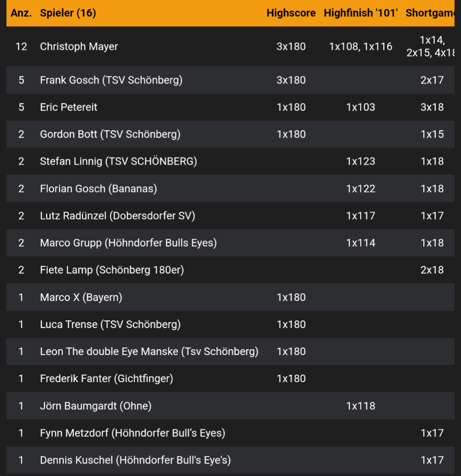Select Leon The double Eye Manske
The image size is (461, 476).
149,352
